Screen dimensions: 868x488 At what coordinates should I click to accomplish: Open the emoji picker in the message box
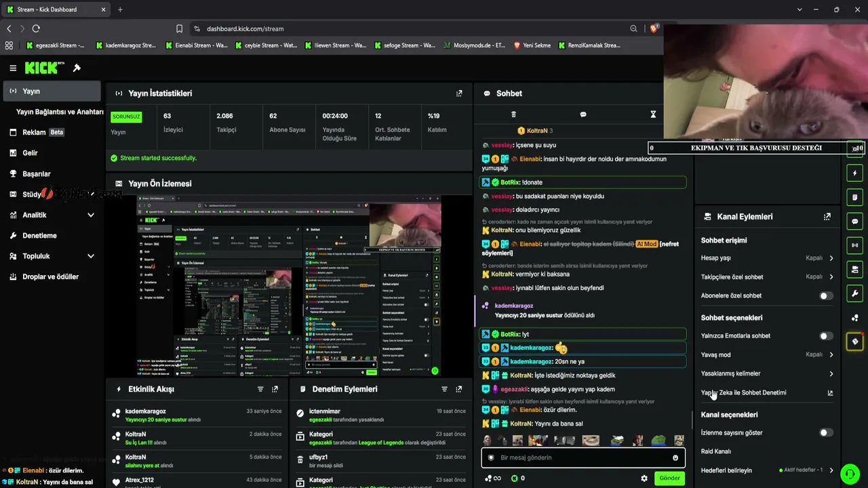click(x=675, y=457)
